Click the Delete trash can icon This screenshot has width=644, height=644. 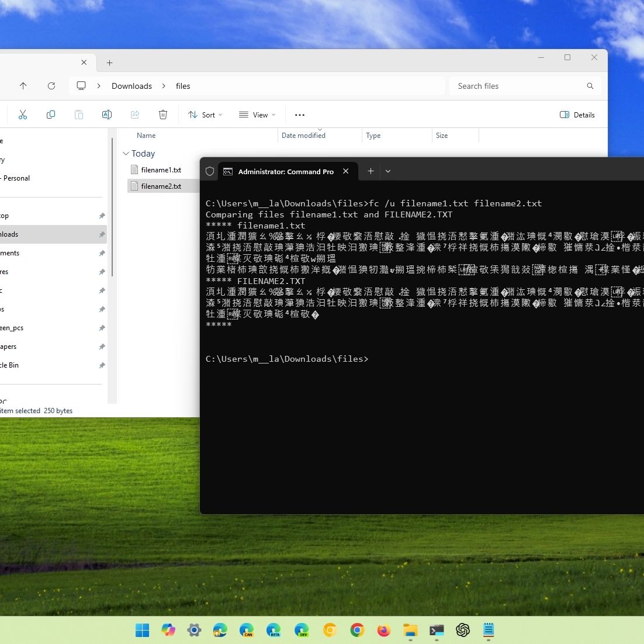click(x=163, y=115)
